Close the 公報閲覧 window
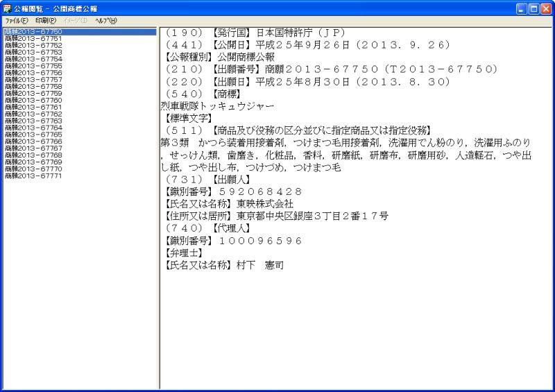The image size is (555, 392). pos(546,9)
